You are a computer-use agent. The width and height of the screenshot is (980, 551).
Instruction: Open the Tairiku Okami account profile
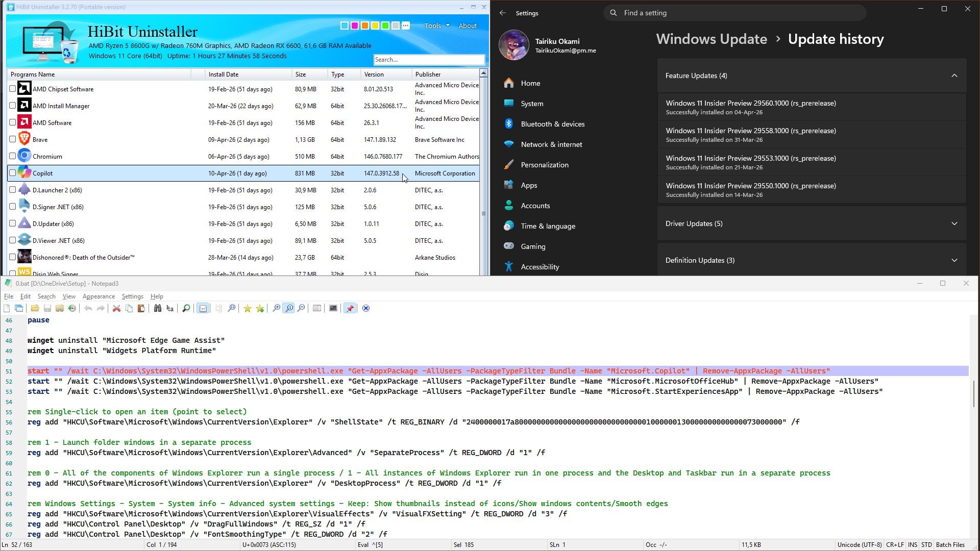(548, 45)
